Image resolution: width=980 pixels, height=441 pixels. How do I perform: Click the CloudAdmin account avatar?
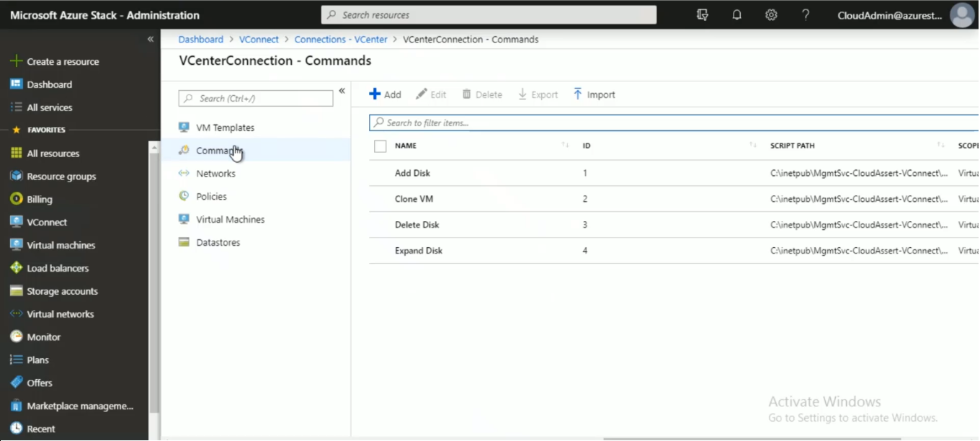coord(962,15)
